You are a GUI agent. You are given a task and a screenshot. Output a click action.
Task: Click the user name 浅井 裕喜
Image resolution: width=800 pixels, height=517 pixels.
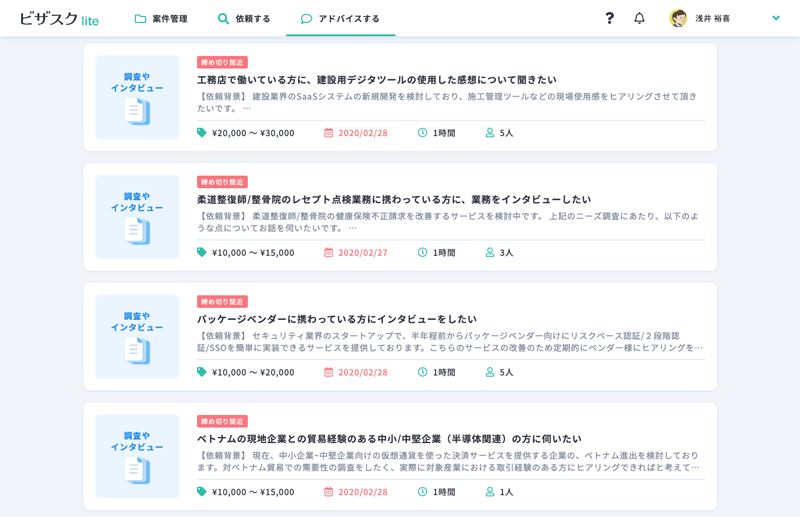coord(712,18)
